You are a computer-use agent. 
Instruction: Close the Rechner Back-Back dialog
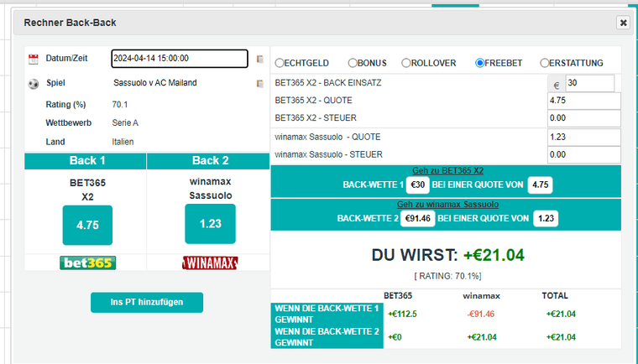[623, 23]
